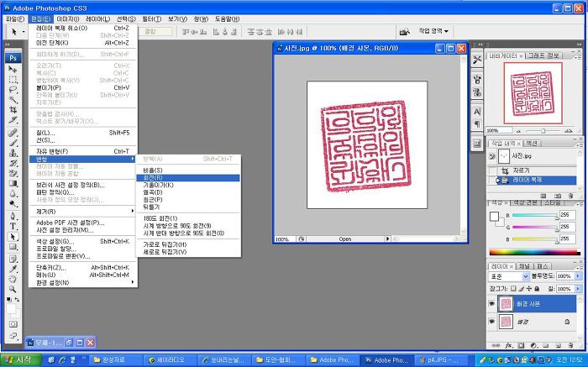This screenshot has width=588, height=367.
Task: Switch to the 채널 tab
Action: pyautogui.click(x=524, y=266)
